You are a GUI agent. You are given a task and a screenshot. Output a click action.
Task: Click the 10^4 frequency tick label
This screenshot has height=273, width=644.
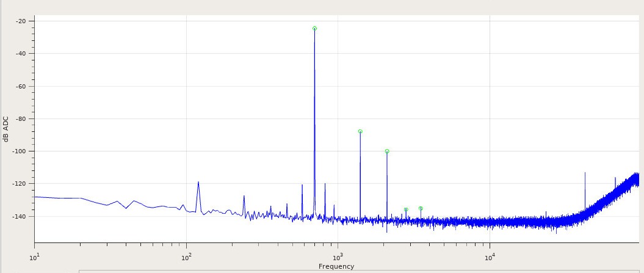tap(490, 258)
